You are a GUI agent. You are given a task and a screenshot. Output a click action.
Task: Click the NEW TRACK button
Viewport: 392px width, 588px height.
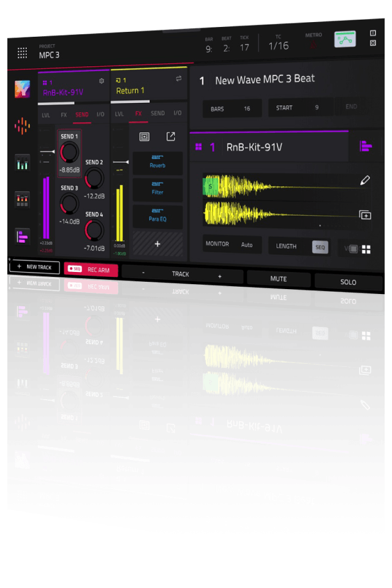tap(35, 268)
